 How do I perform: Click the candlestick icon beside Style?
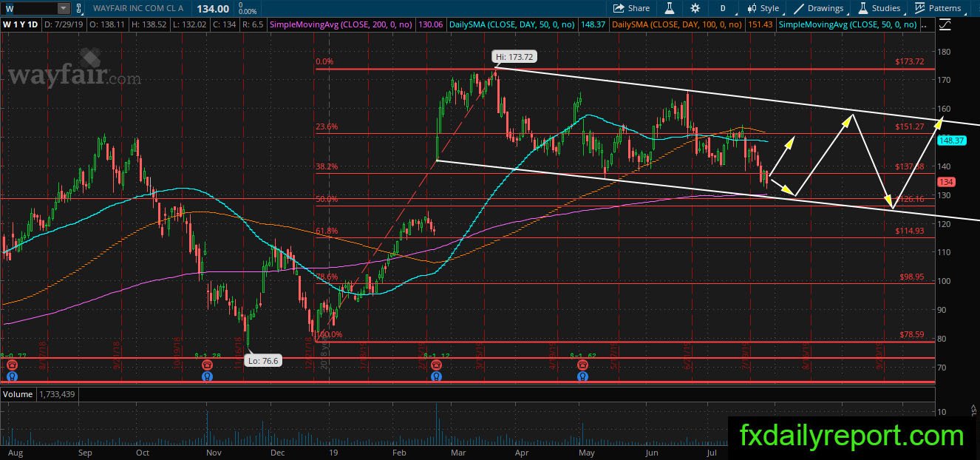752,8
